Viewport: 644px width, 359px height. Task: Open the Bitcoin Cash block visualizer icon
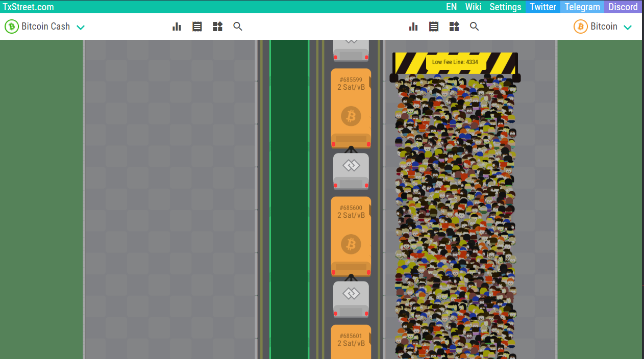[x=217, y=27]
